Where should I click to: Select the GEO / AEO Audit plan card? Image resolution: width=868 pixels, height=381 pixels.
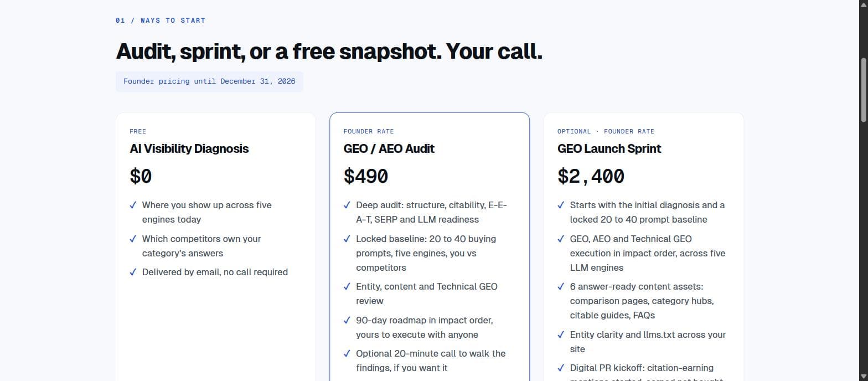click(x=430, y=247)
